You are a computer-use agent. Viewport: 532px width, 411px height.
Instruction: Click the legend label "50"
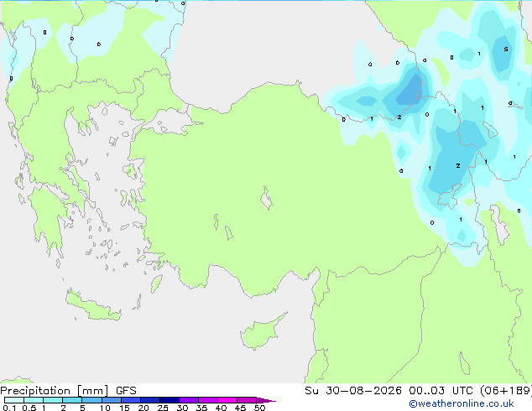pyautogui.click(x=259, y=408)
